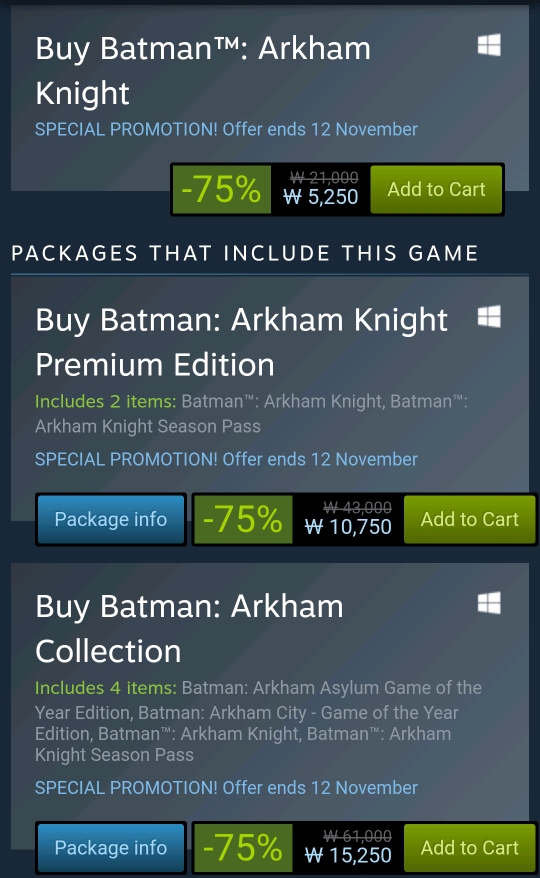The height and width of the screenshot is (878, 540).
Task: Click the ₩15,250 discounted price
Action: (x=348, y=856)
